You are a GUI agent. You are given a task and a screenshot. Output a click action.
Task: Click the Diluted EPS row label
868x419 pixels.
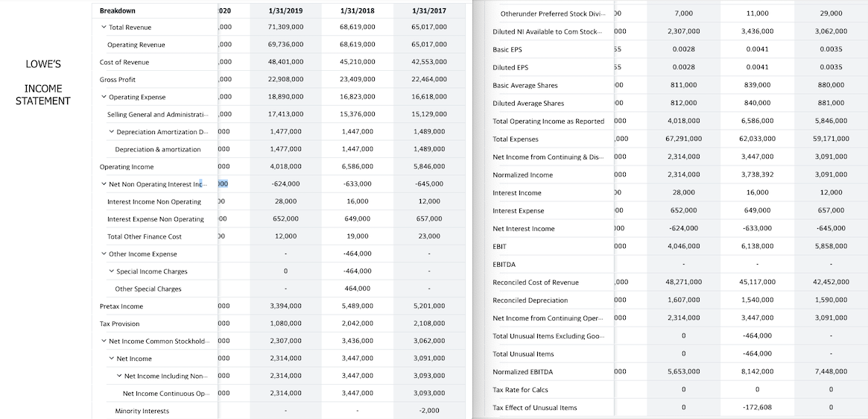pos(510,68)
